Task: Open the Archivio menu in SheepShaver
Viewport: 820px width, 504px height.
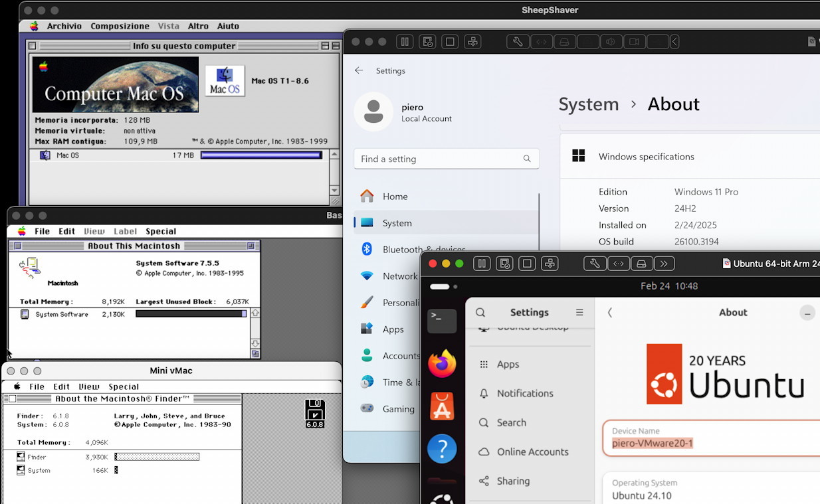Action: pos(64,26)
